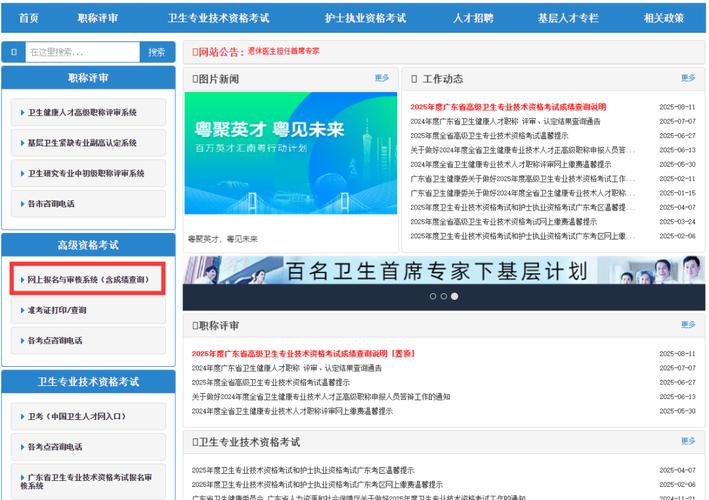Image resolution: width=709 pixels, height=500 pixels.
Task: Click the arrow icon beside 准考证打印/查询
Action: point(22,310)
